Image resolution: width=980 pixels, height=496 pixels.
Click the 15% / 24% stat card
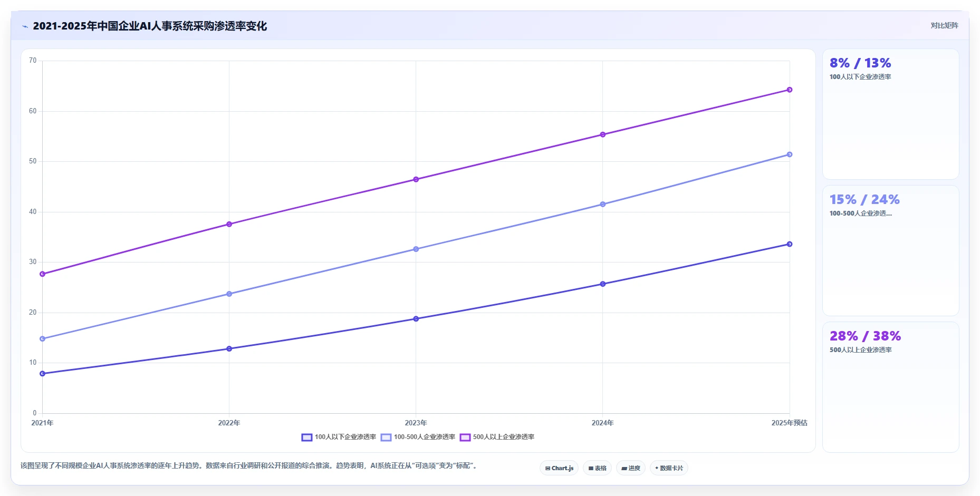pos(891,250)
